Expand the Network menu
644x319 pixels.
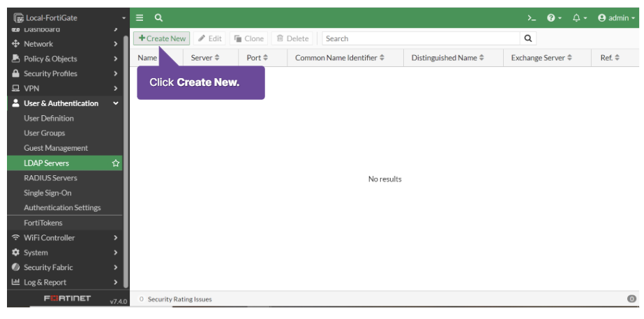[65, 44]
